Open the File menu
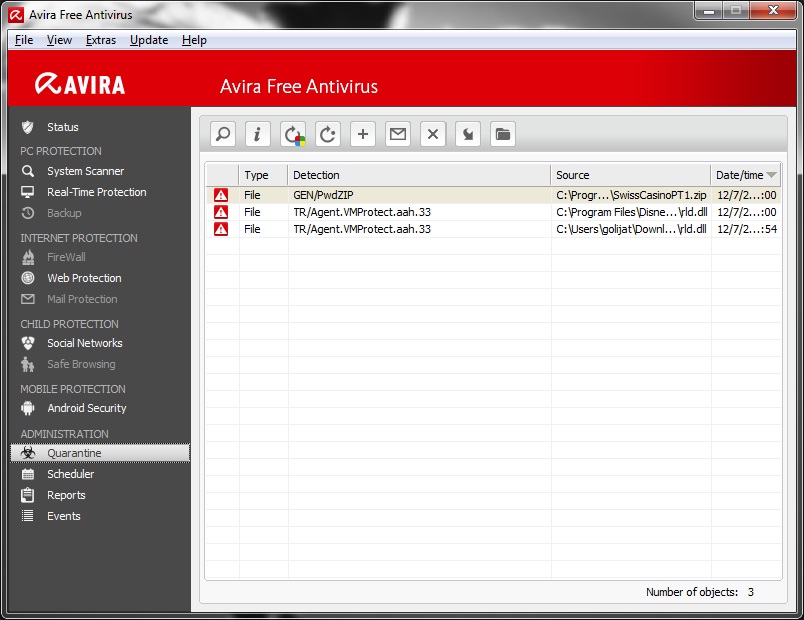Screen dimensions: 804x620 [24, 40]
